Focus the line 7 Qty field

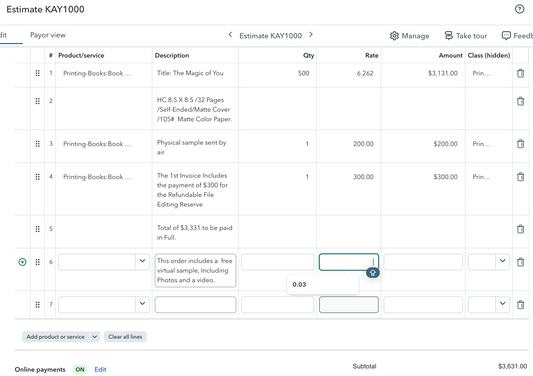(277, 305)
